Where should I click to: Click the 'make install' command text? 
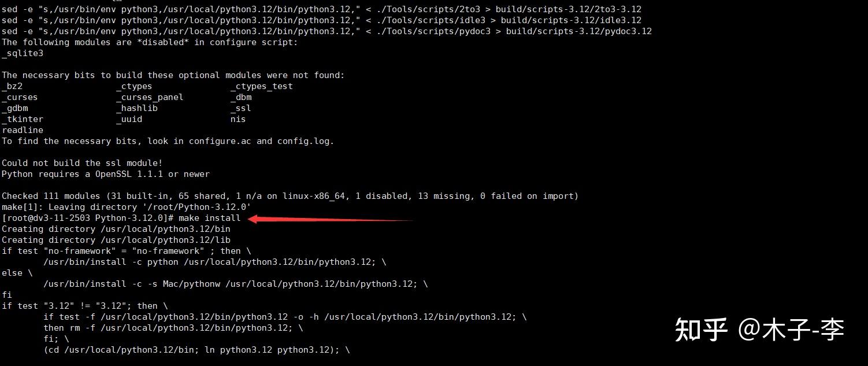click(209, 218)
